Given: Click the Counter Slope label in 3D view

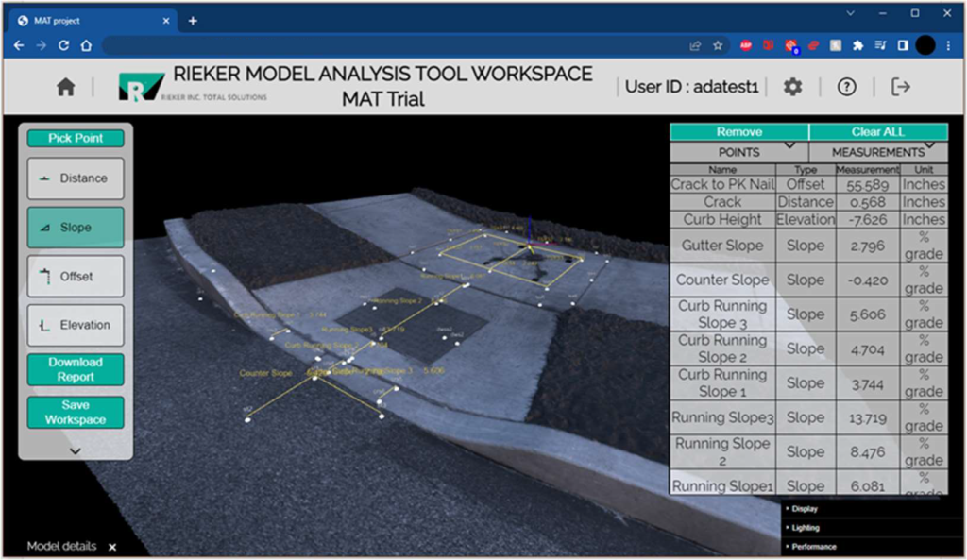Looking at the screenshot, I should (265, 373).
